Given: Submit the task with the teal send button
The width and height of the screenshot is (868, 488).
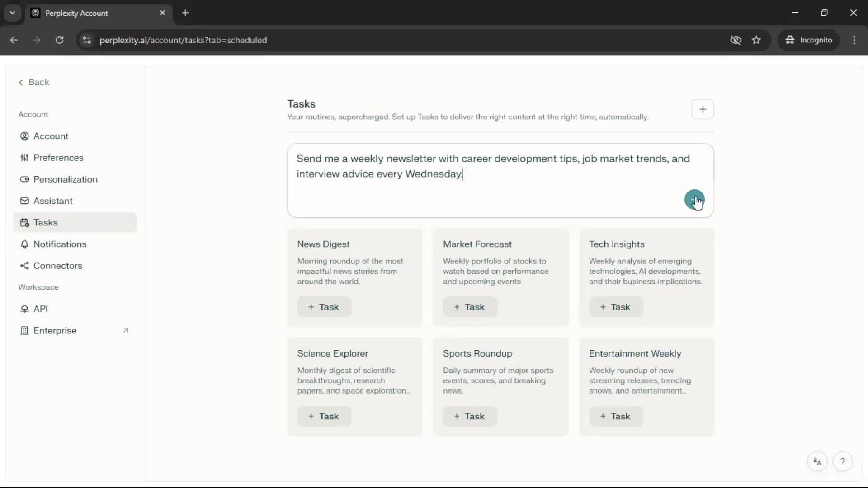Looking at the screenshot, I should [x=694, y=199].
